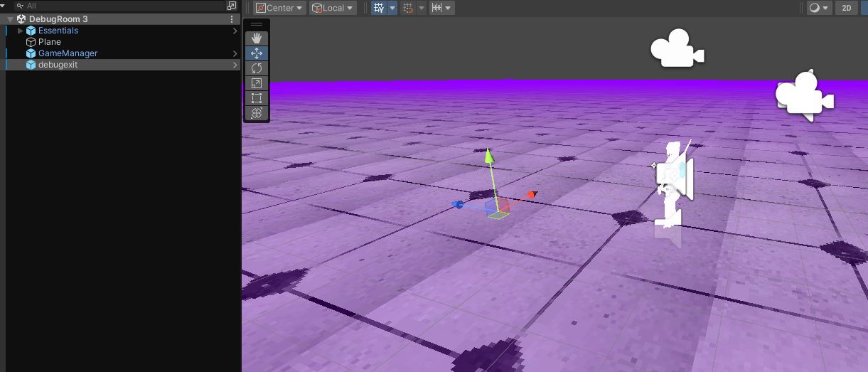Pick the Rect tool
Viewport: 868px width, 372px height.
click(x=257, y=98)
